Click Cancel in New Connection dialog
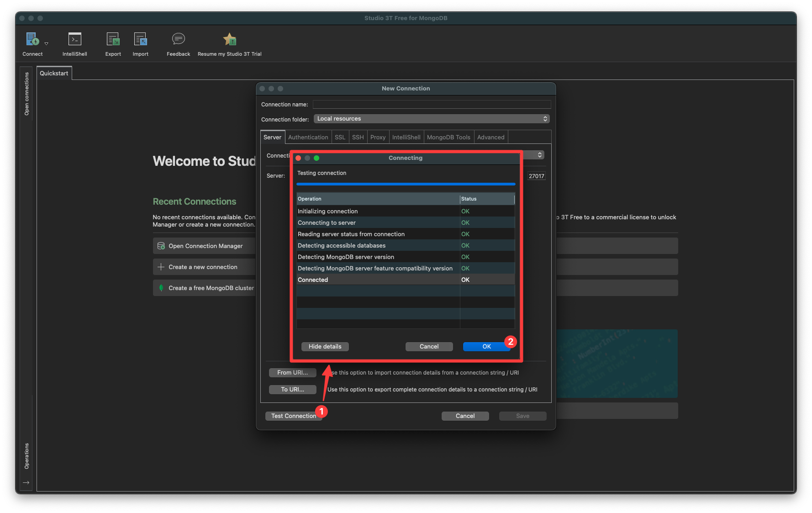Screen dimensions: 812x513 (x=465, y=416)
